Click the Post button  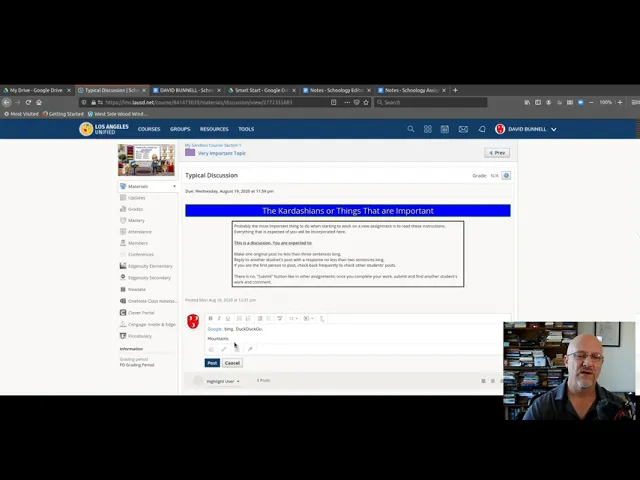click(x=212, y=363)
